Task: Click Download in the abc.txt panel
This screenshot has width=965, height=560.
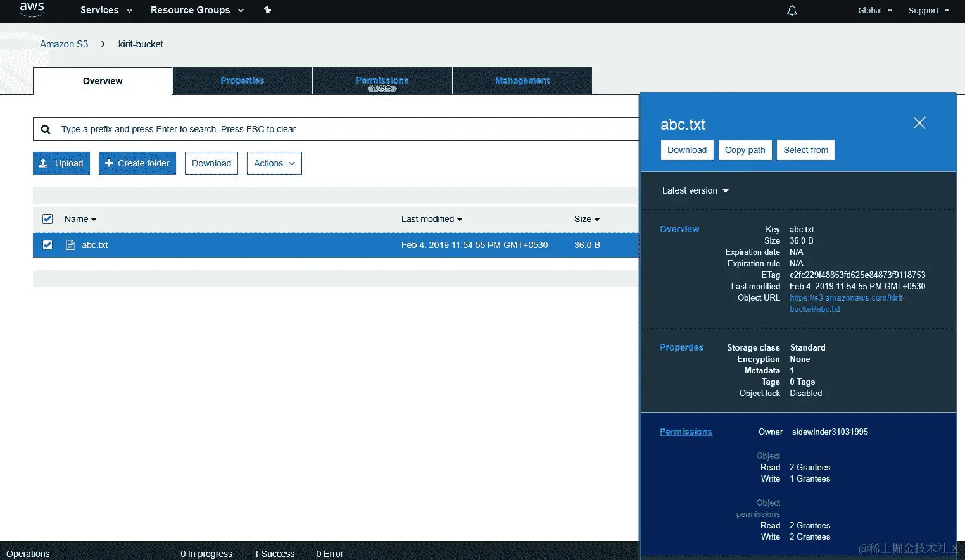Action: tap(687, 150)
